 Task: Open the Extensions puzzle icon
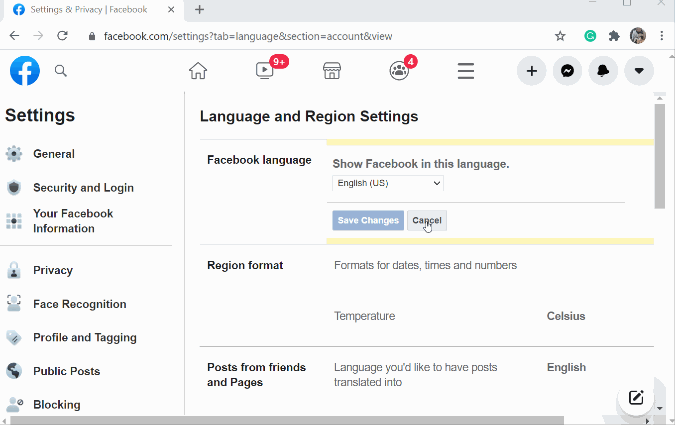click(x=614, y=36)
